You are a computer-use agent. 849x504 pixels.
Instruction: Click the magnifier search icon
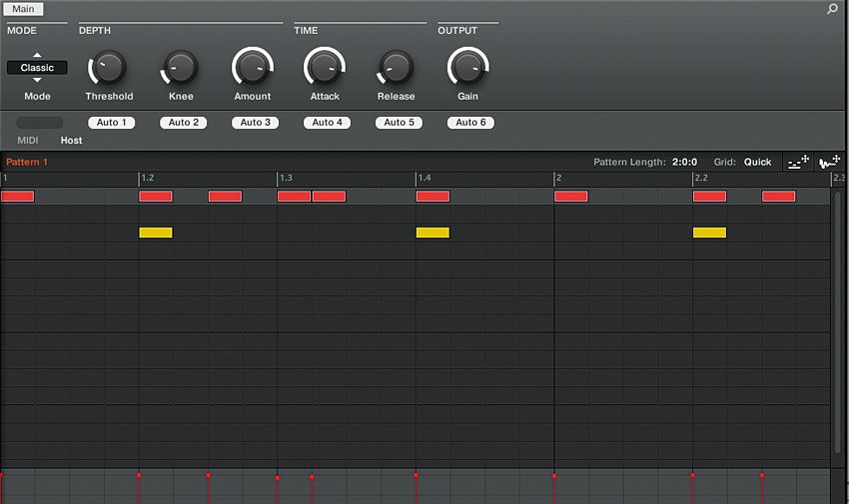click(832, 9)
